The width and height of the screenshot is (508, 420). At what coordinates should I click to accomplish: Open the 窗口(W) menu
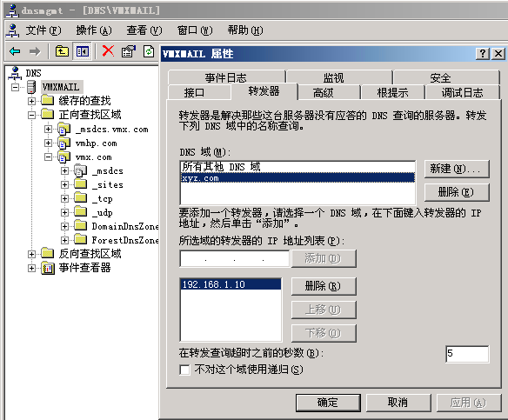point(195,30)
